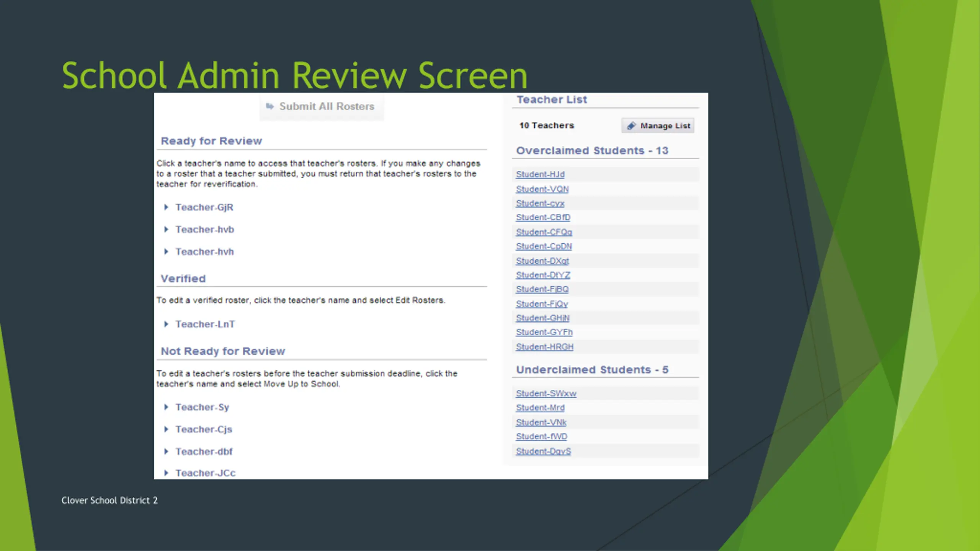Open the Student-DfYZ link
This screenshot has width=980, height=551.
(543, 275)
